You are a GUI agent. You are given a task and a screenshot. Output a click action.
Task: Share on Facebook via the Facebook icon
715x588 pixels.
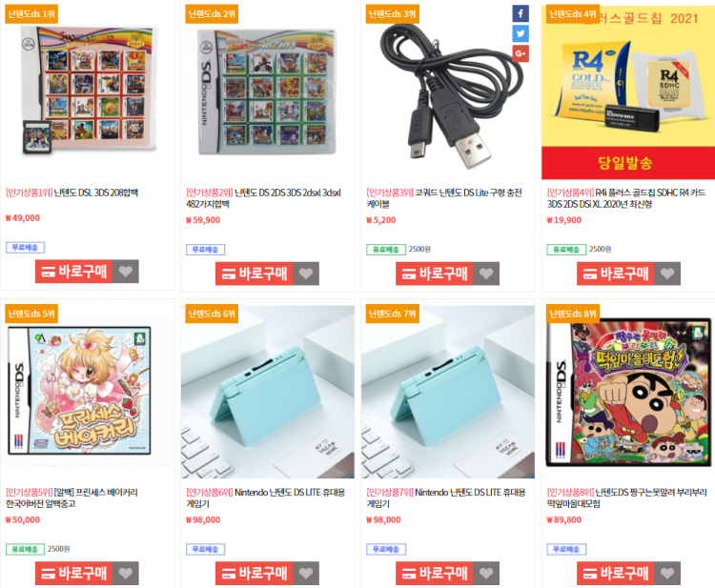[521, 13]
